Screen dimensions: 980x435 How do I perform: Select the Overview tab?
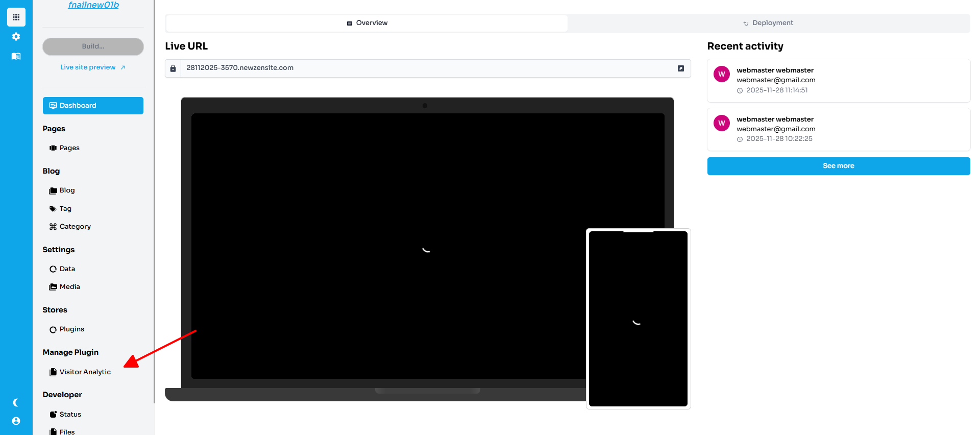367,23
